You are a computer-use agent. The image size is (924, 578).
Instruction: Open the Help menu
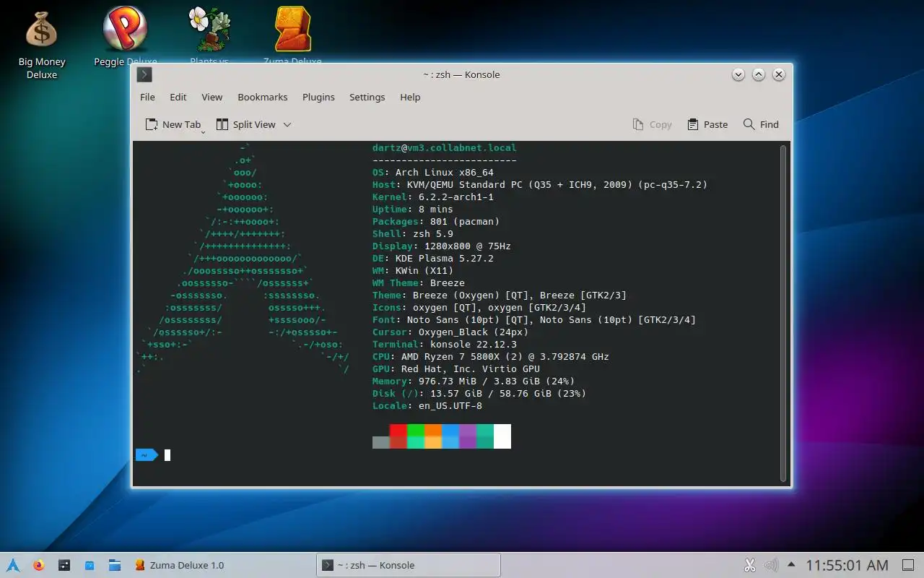point(410,97)
